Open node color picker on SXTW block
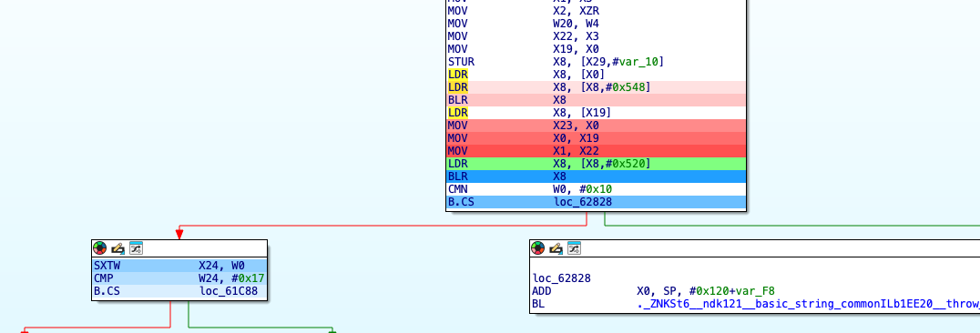Viewport: 980px width, 333px height. (x=99, y=248)
